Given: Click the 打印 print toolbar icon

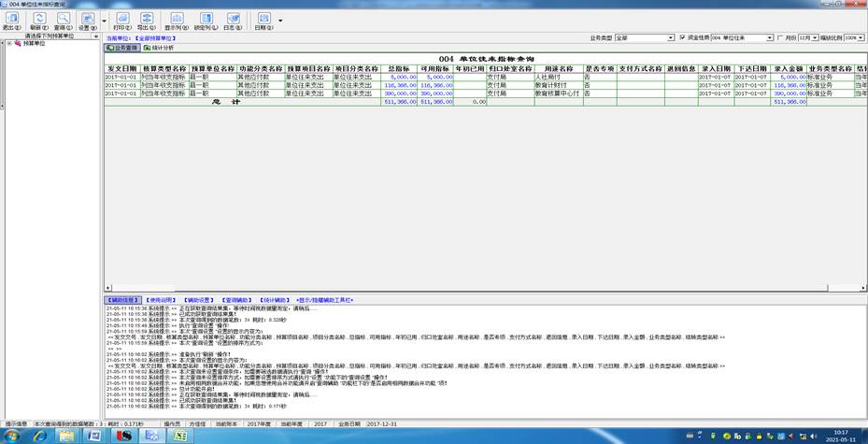Looking at the screenshot, I should pyautogui.click(x=122, y=21).
